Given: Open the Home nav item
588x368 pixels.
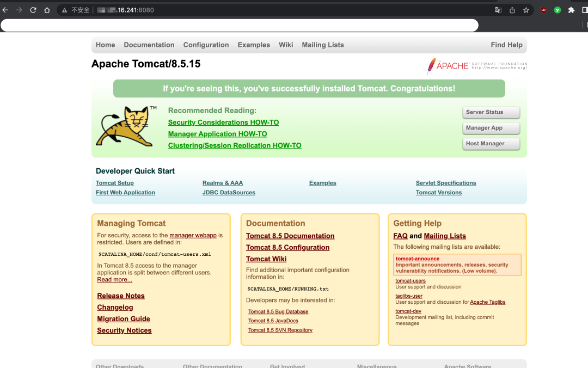Looking at the screenshot, I should point(106,45).
